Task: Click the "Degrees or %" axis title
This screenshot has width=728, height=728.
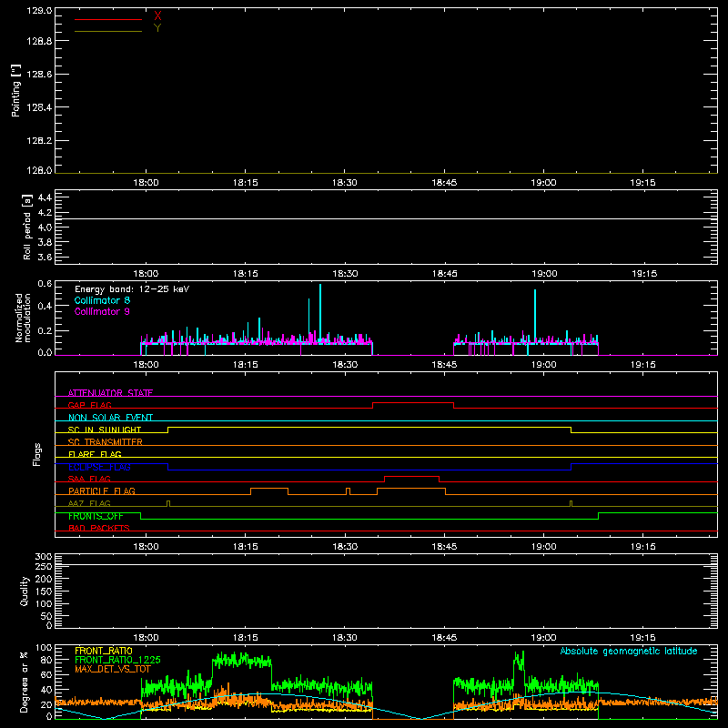Action: tap(25, 682)
